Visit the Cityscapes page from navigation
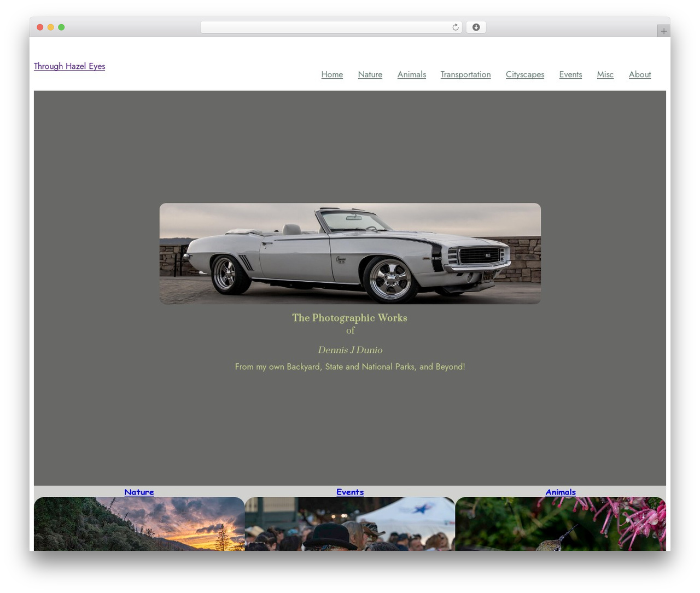The image size is (700, 593). tap(525, 74)
